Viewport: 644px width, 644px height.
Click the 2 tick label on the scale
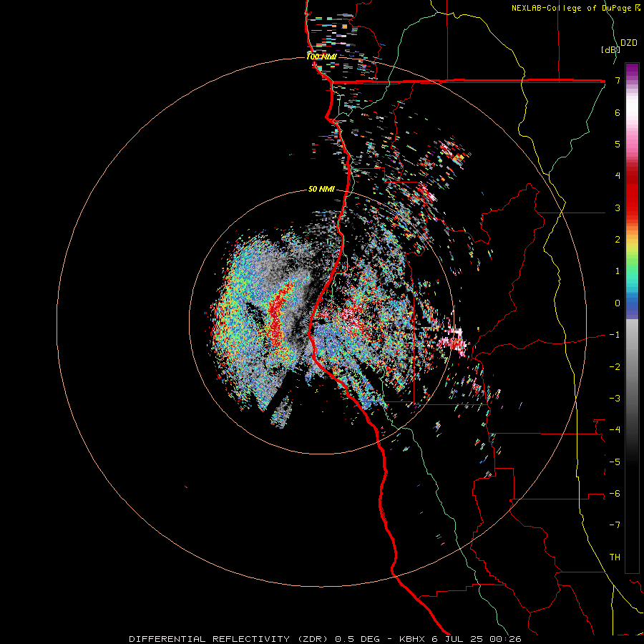click(618, 240)
